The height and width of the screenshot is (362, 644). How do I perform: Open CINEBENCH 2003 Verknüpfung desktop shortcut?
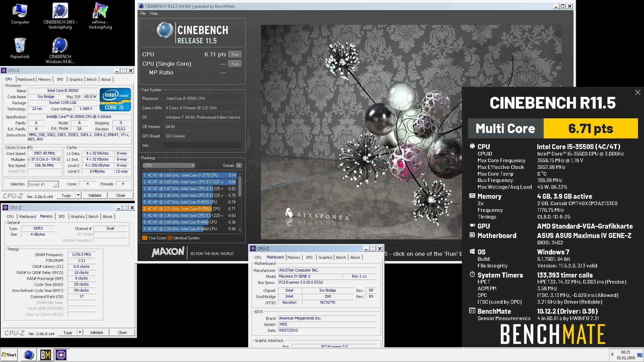coord(60,16)
